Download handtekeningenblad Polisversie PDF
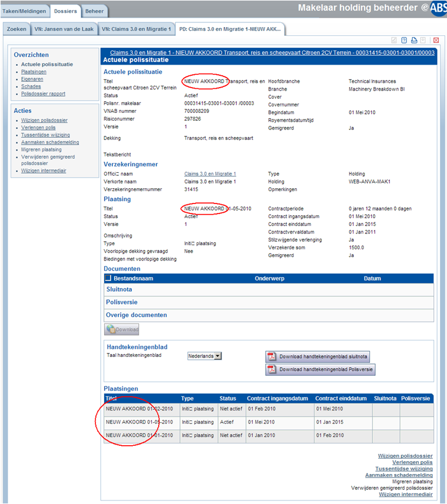Screen dimensions: 447x504 click(321, 370)
